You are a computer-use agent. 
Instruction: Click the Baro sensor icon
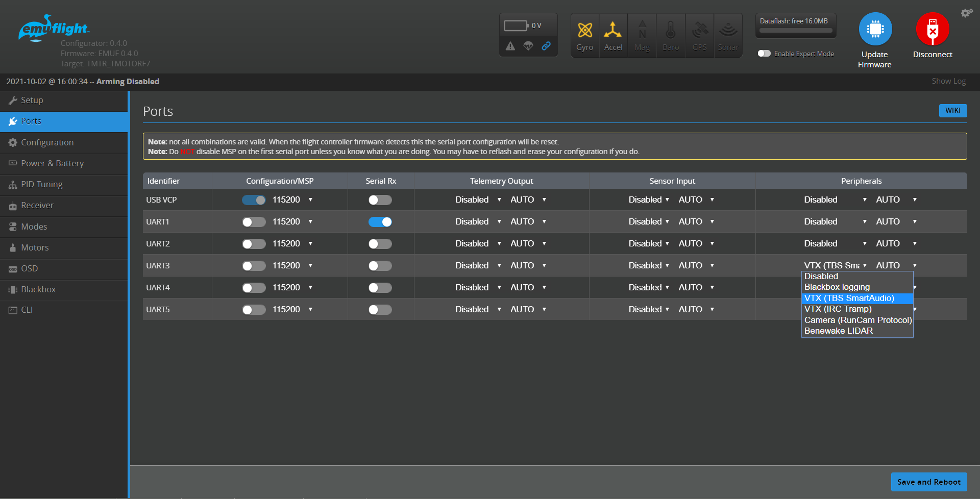point(671,30)
